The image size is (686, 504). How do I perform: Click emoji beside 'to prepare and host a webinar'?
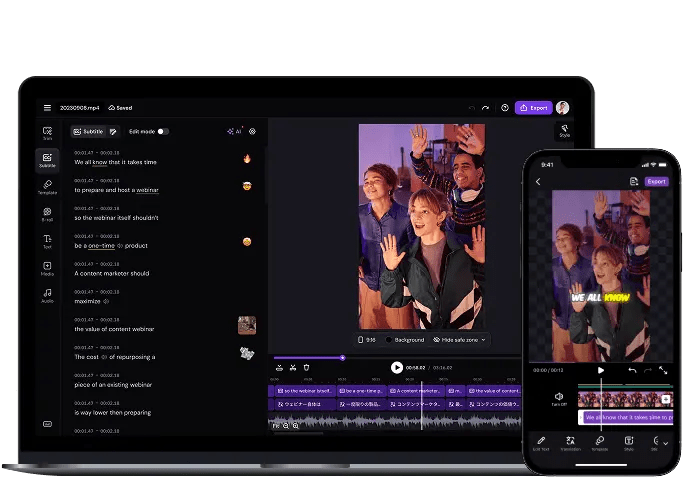click(247, 186)
